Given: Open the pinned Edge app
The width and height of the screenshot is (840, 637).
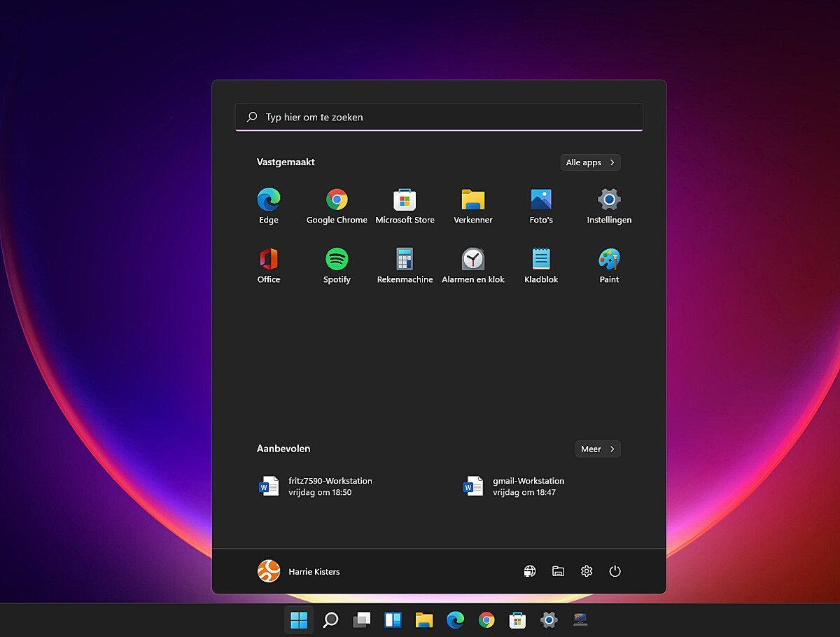Looking at the screenshot, I should click(269, 206).
